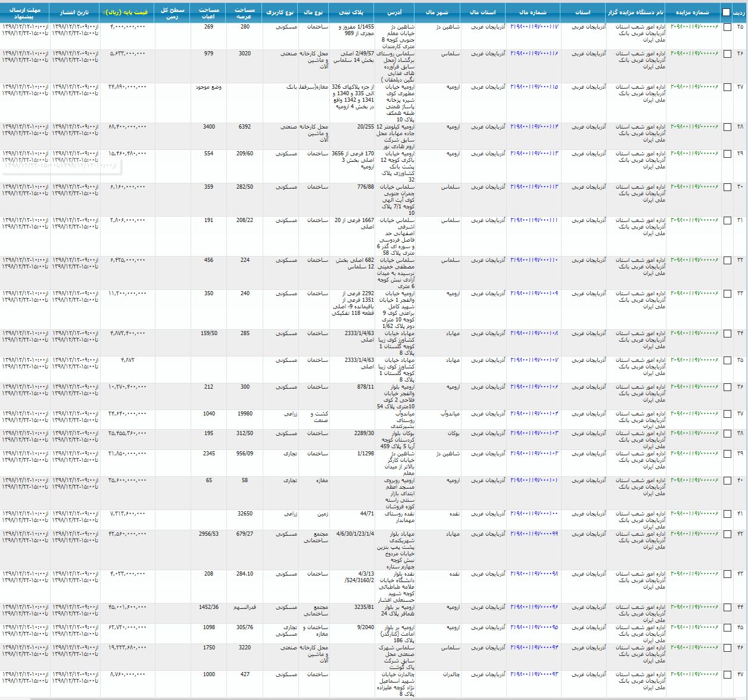The width and height of the screenshot is (748, 700).
Task: Click the 'تاریخ انتشار' column header
Action: pyautogui.click(x=74, y=12)
